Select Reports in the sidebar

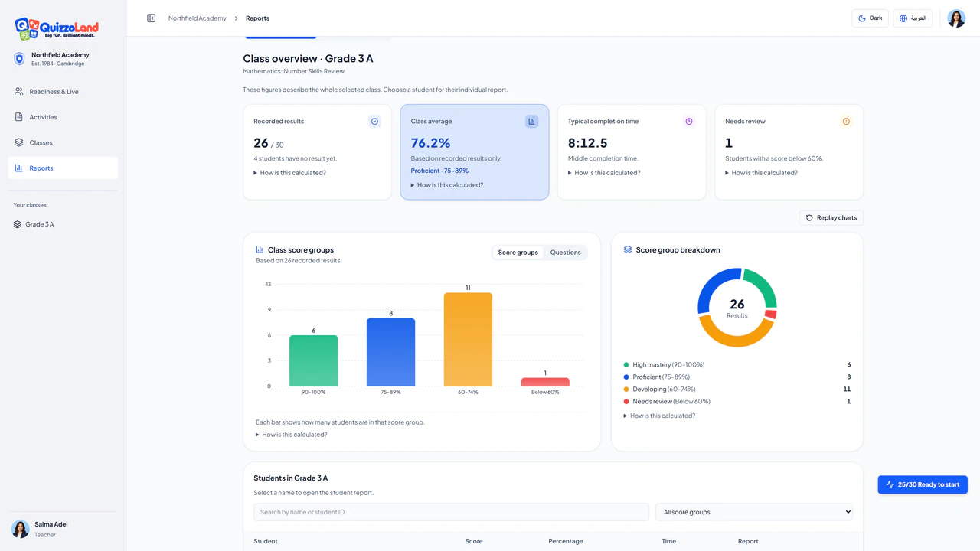click(63, 168)
